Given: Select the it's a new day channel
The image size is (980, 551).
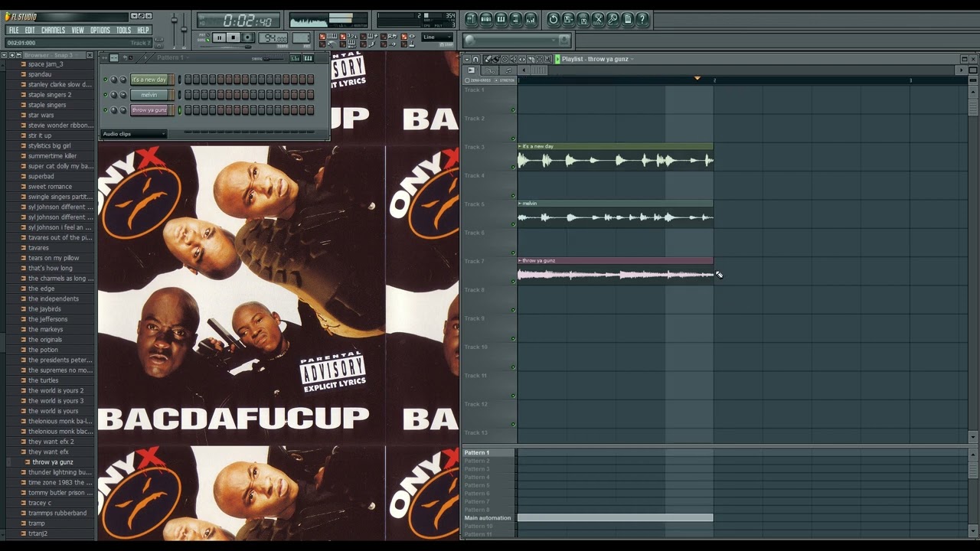Looking at the screenshot, I should coord(149,80).
